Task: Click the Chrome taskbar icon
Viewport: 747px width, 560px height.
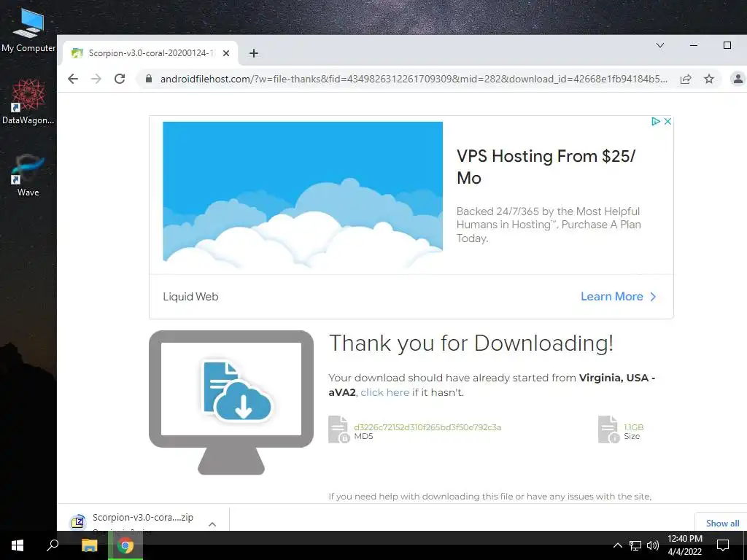Action: click(x=125, y=545)
